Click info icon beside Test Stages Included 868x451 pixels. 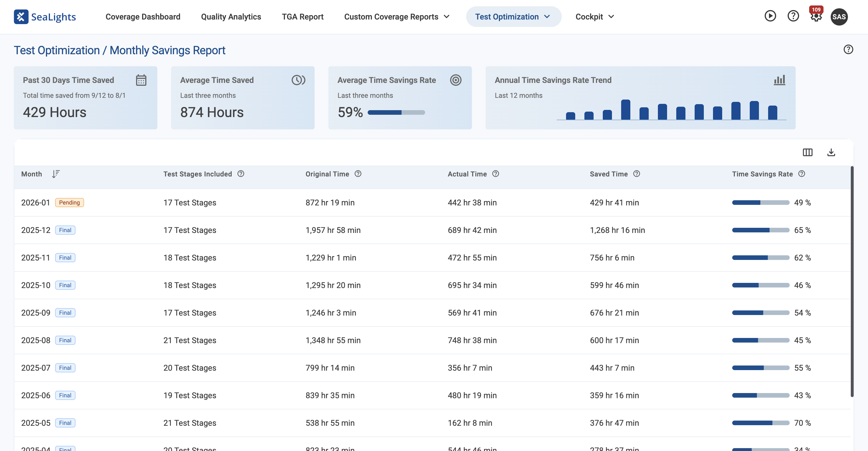(x=241, y=174)
